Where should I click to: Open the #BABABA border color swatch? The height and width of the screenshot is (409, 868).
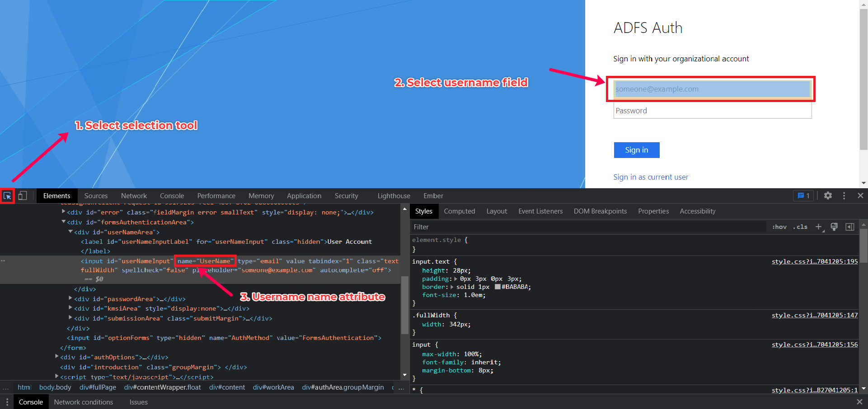click(497, 287)
